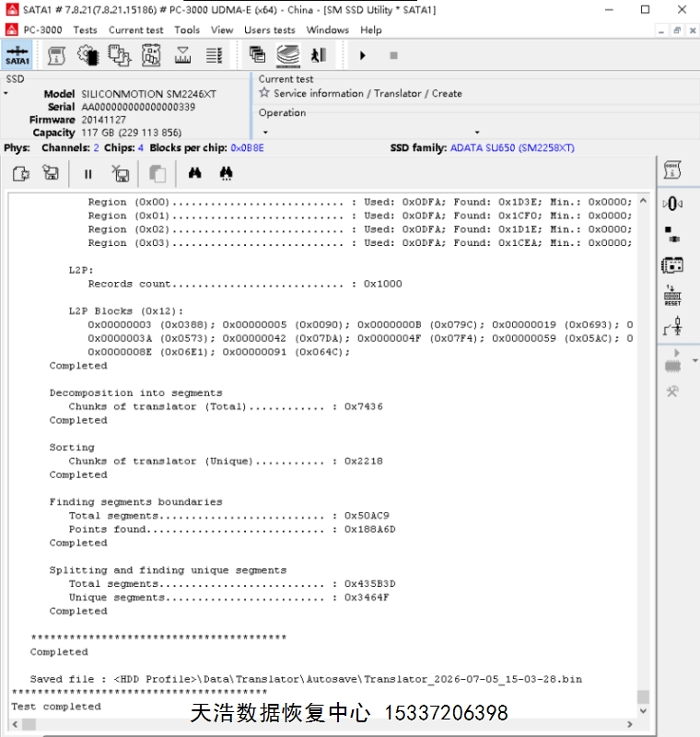Screen dimensions: 700x737
Task: Click the serial number AA000000000000000339
Action: coord(138,107)
